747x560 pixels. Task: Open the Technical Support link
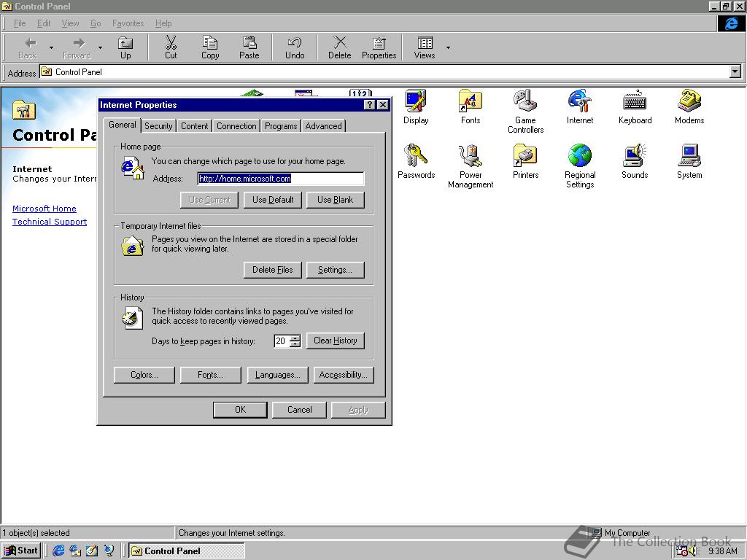[50, 222]
